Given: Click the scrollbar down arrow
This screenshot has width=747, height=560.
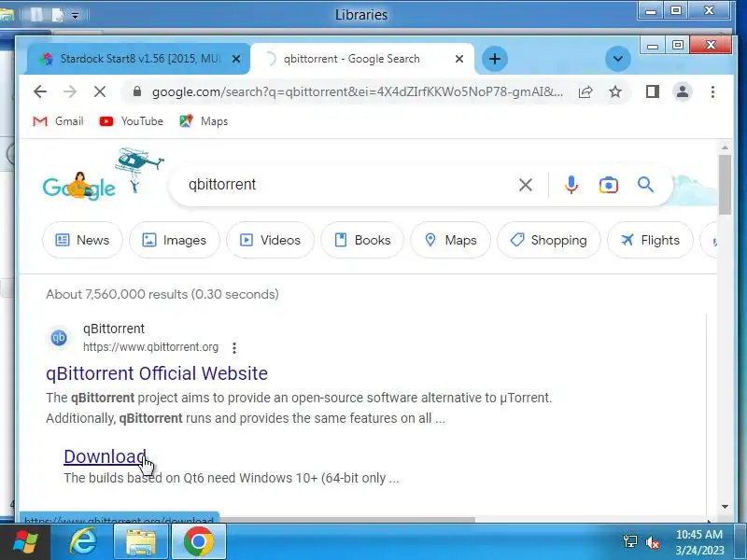Looking at the screenshot, I should point(725,507).
